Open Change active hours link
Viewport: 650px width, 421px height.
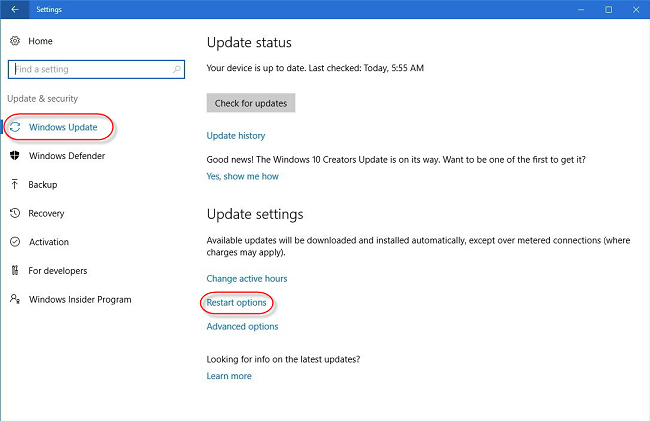247,278
